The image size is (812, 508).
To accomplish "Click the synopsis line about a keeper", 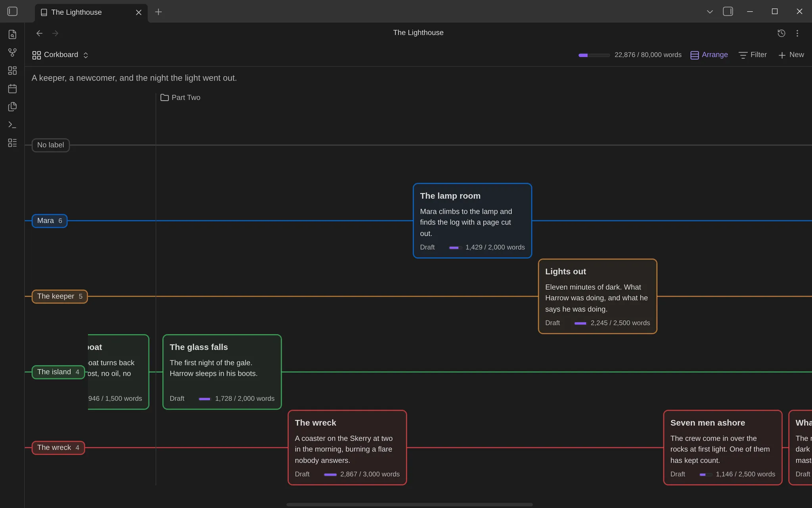I will pyautogui.click(x=134, y=78).
